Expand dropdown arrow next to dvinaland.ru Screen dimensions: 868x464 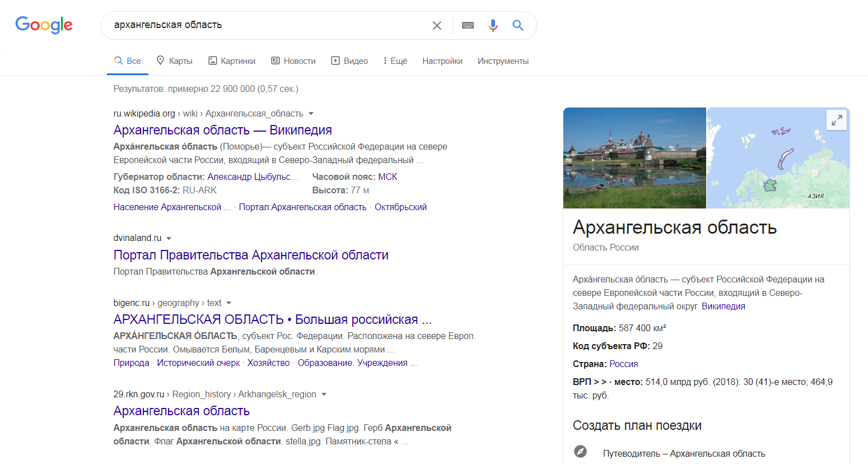[169, 238]
